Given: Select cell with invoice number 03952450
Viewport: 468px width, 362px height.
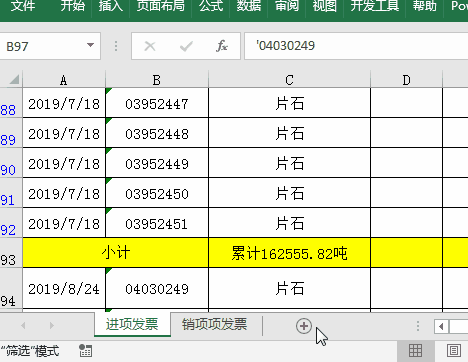Looking at the screenshot, I should coord(157,193).
